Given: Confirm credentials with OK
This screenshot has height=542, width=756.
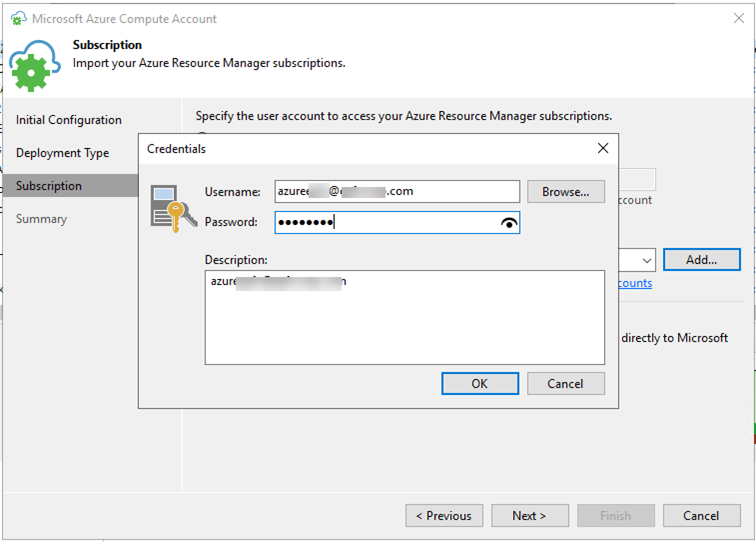Looking at the screenshot, I should [480, 383].
